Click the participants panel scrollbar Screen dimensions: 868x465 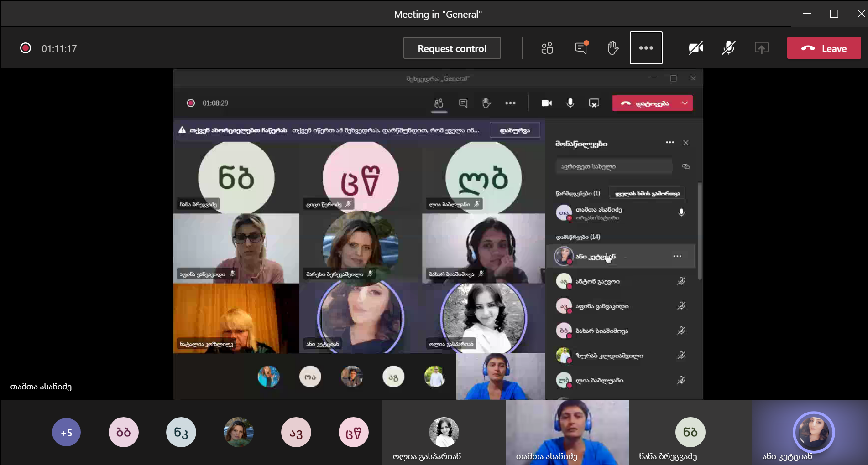click(x=700, y=231)
